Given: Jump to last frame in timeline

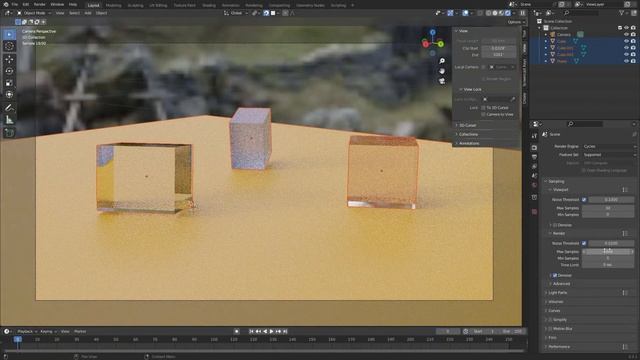Looking at the screenshot, I should click(x=285, y=332).
